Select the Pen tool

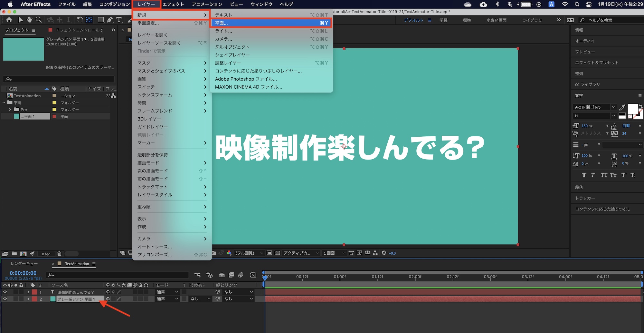click(x=110, y=20)
